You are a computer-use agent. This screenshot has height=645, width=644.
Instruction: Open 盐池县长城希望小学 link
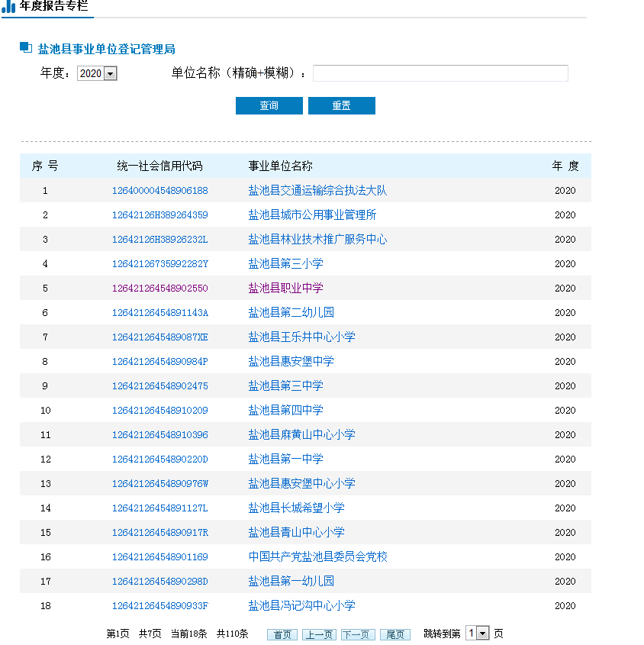297,508
